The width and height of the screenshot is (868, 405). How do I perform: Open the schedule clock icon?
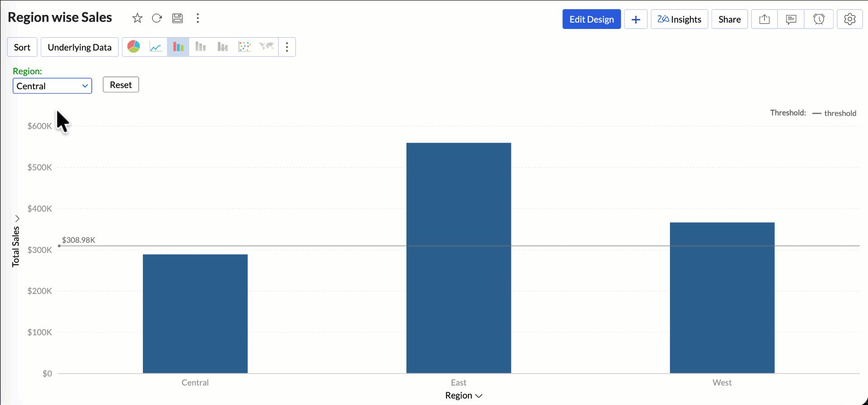pos(819,19)
